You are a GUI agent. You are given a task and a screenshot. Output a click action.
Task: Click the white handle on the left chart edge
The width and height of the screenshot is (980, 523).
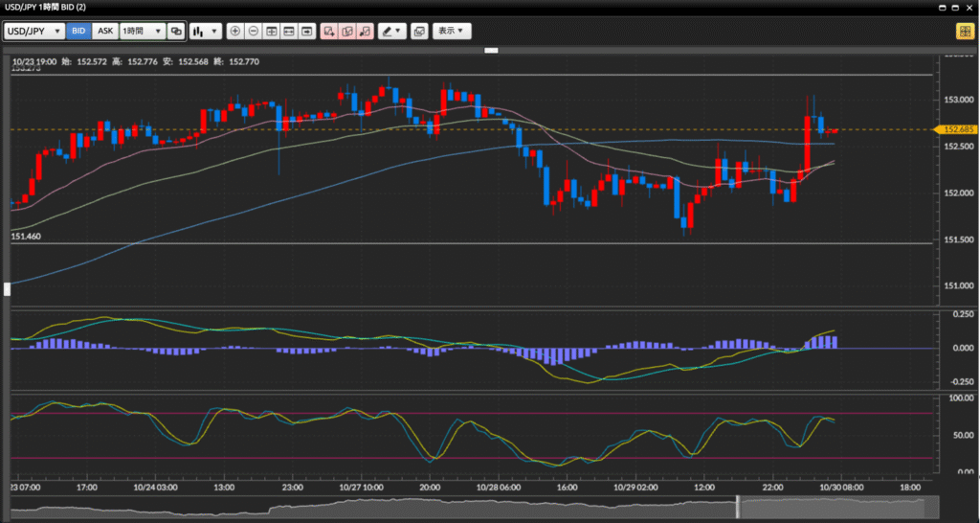[8, 287]
